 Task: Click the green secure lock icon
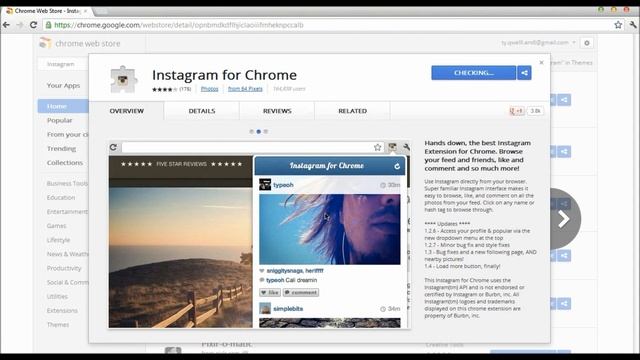click(x=48, y=25)
